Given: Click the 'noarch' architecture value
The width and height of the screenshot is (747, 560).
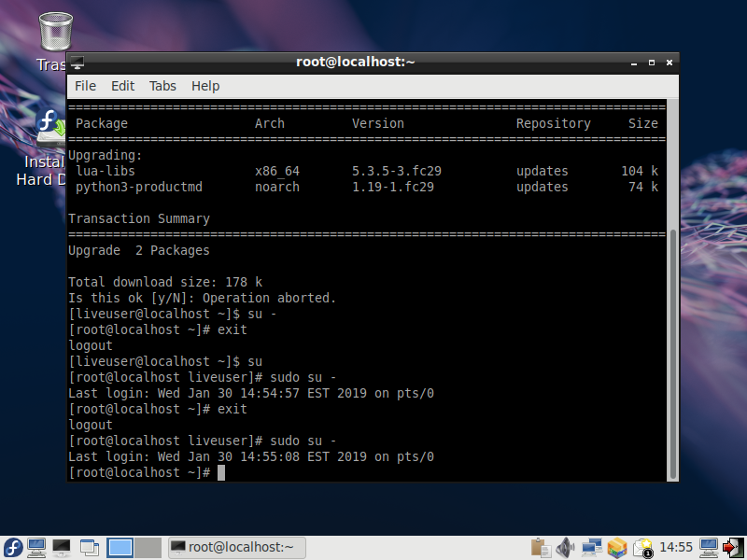Looking at the screenshot, I should click(277, 187).
